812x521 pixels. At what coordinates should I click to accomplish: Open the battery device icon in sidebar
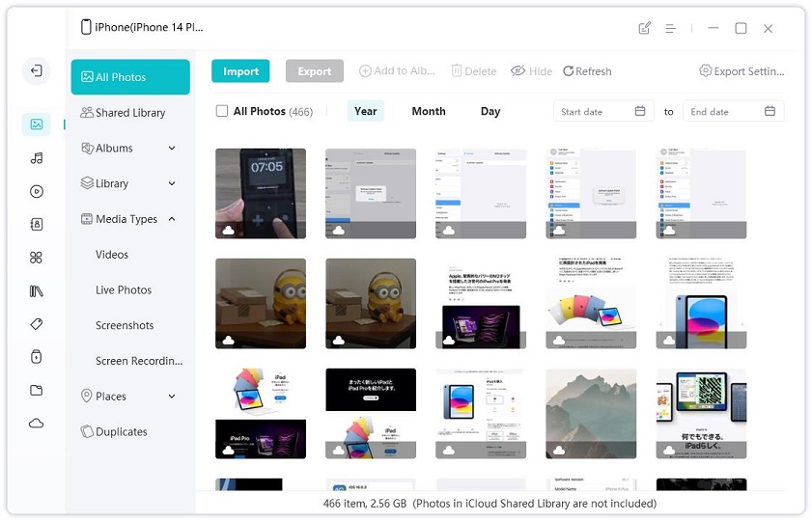pos(37,356)
